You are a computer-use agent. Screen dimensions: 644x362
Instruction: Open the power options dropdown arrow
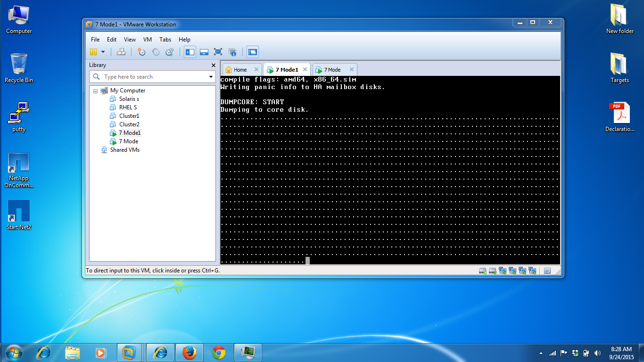coord(103,52)
